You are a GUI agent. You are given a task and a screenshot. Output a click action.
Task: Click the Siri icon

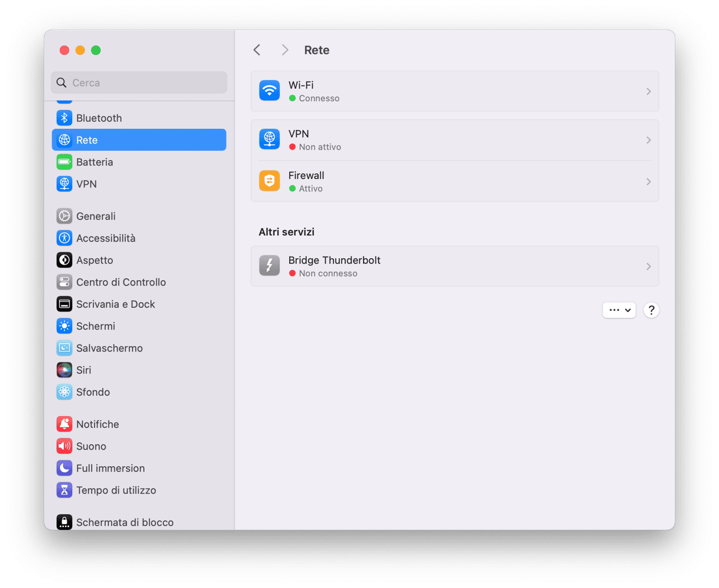coord(64,370)
